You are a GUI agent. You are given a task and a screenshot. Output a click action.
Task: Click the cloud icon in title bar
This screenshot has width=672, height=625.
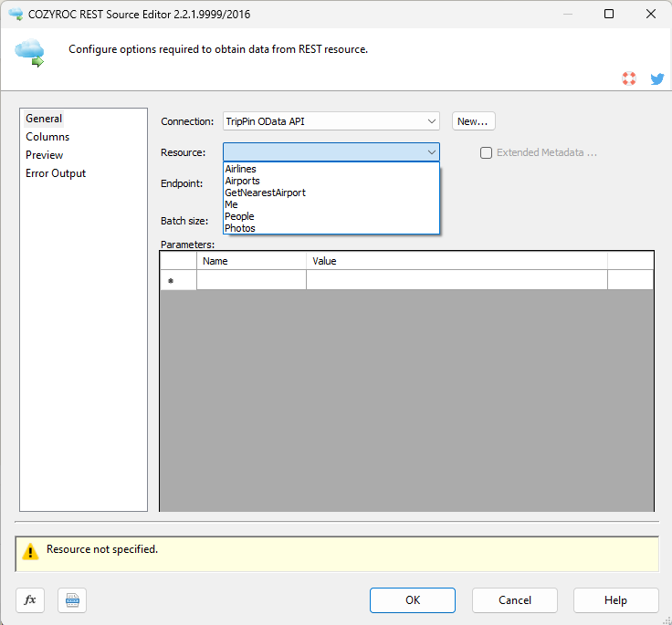click(x=16, y=14)
